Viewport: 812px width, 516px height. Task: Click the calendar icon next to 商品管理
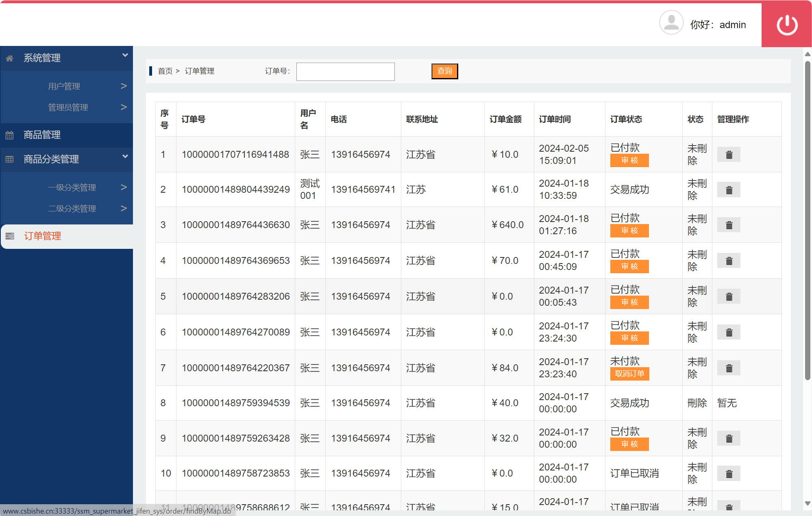tap(9, 135)
